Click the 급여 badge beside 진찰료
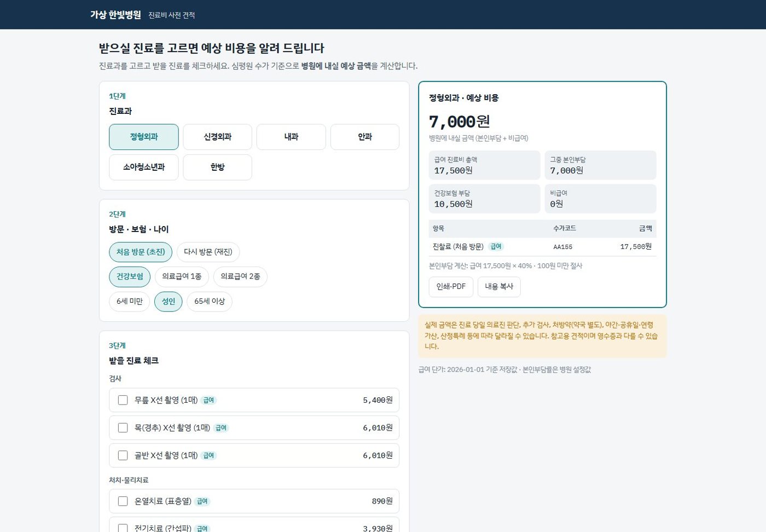Screen dimensions: 766x532 496,247
